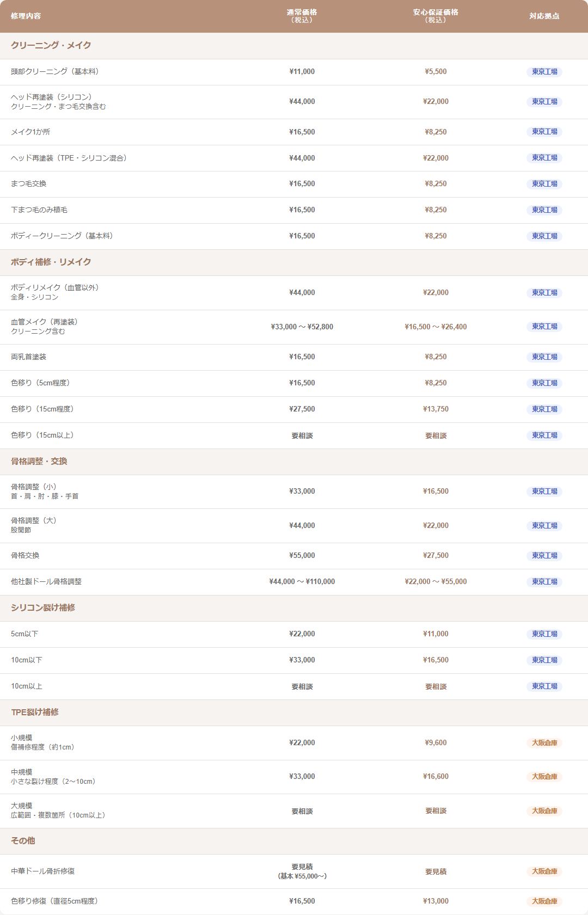Click まつ毛交換 row label
This screenshot has height=915, width=588.
coord(28,184)
